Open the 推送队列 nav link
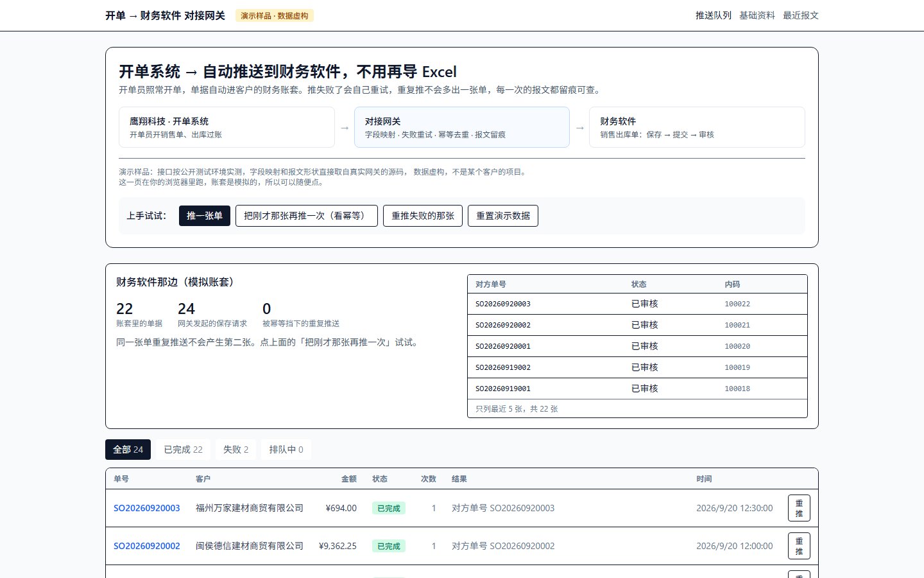Image resolution: width=924 pixels, height=578 pixels. pos(714,15)
